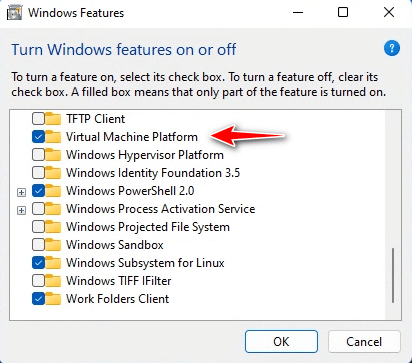Select the Windows Identity Foundation 3.5 item
Image resolution: width=412 pixels, height=363 pixels.
(153, 173)
